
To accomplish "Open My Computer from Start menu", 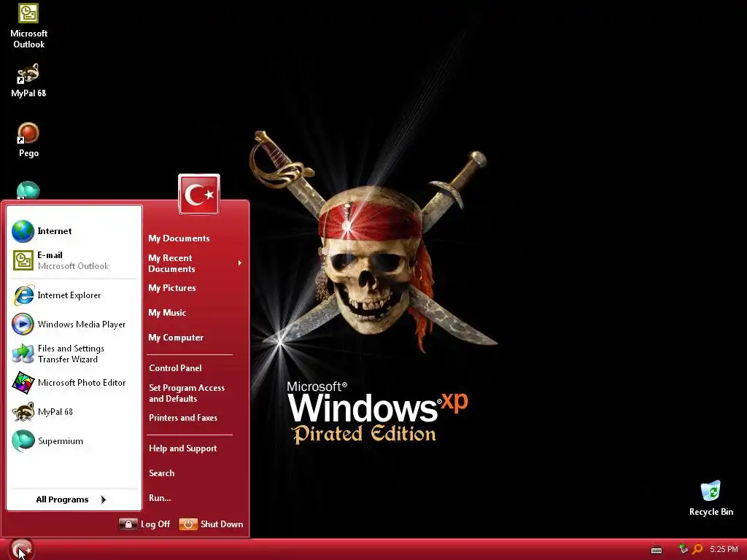I will pyautogui.click(x=176, y=338).
